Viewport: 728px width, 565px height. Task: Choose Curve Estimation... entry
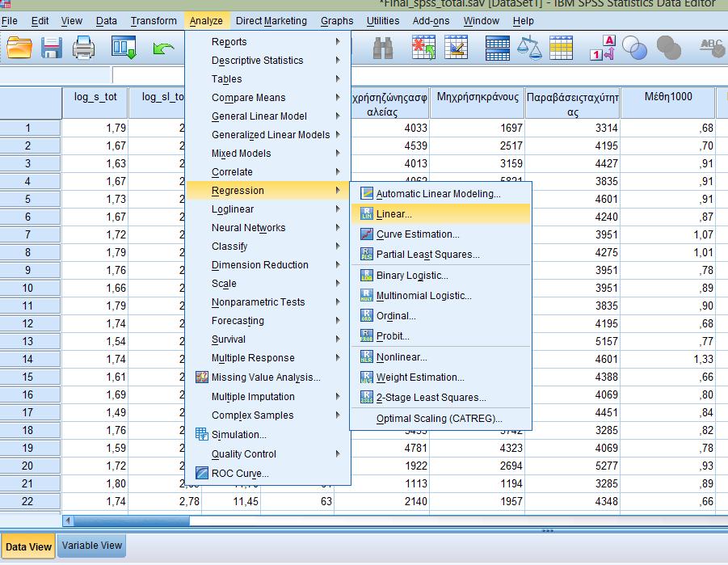(x=440, y=234)
